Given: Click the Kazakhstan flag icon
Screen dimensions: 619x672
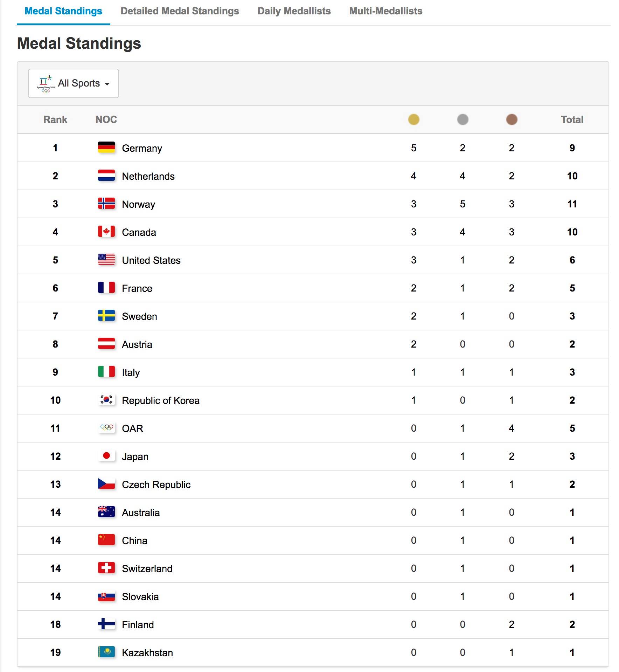Looking at the screenshot, I should tap(106, 652).
